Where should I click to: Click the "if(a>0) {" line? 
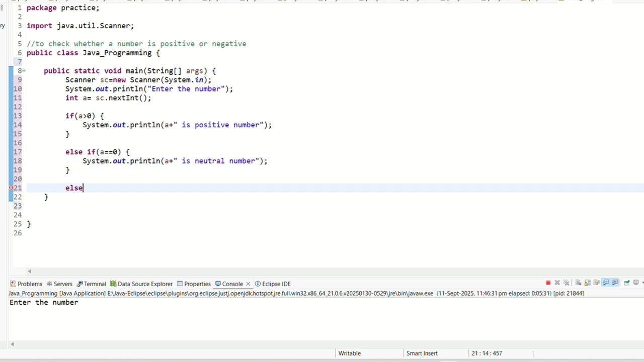85,116
